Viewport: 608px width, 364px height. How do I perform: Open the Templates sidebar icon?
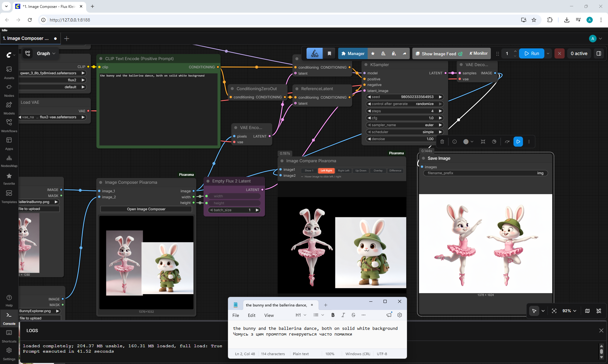click(9, 196)
